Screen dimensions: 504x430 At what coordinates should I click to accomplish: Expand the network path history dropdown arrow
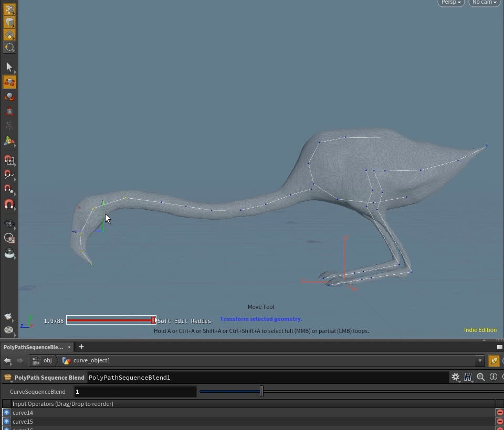tap(479, 361)
